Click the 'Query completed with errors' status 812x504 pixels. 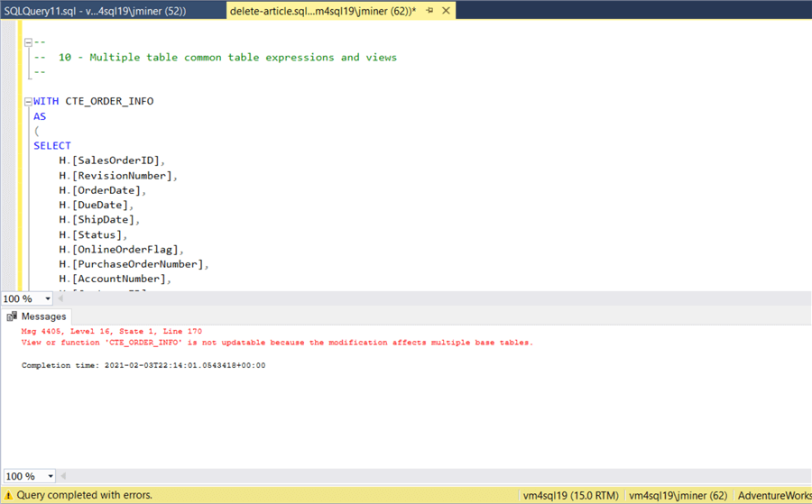point(85,495)
